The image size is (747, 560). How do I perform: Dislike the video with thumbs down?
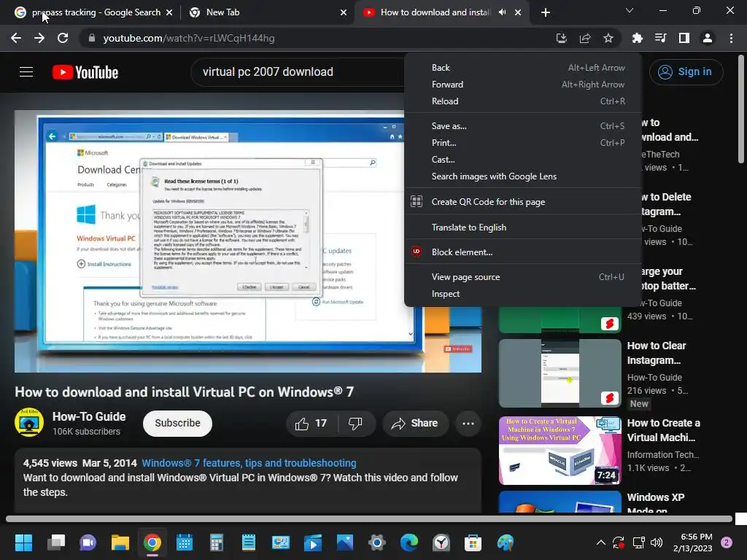(355, 424)
